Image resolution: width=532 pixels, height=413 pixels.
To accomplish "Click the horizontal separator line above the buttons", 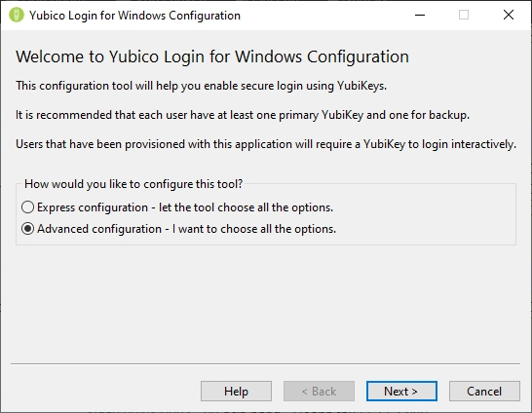I will point(265,364).
